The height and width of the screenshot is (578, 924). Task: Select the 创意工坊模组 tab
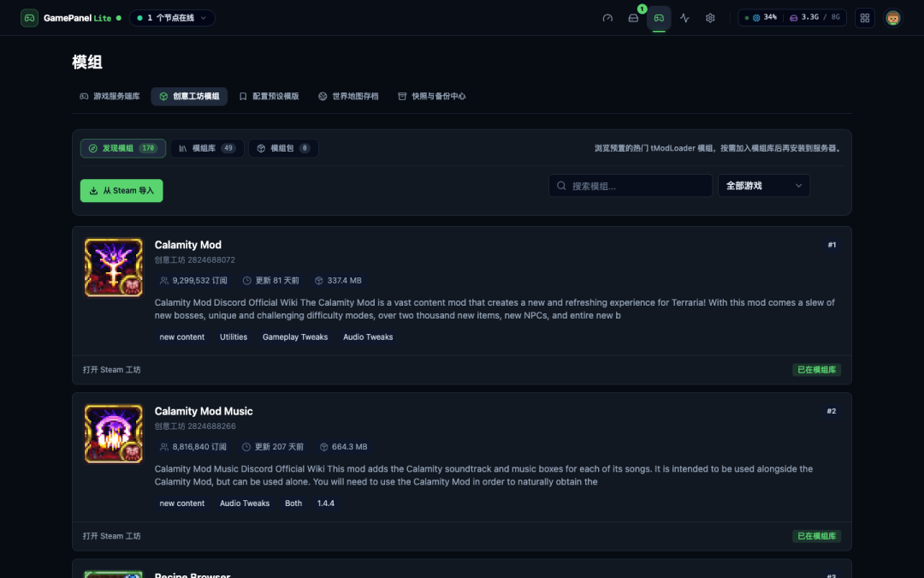(189, 96)
